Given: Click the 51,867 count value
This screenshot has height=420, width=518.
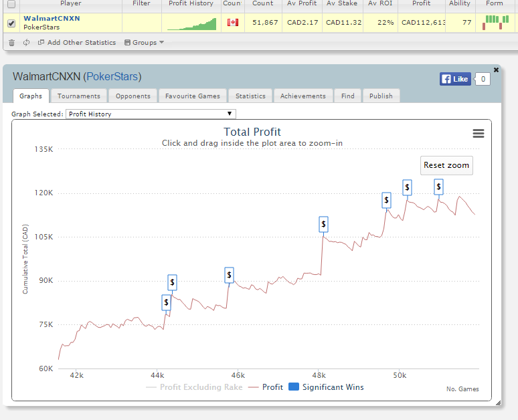Looking at the screenshot, I should [x=265, y=23].
